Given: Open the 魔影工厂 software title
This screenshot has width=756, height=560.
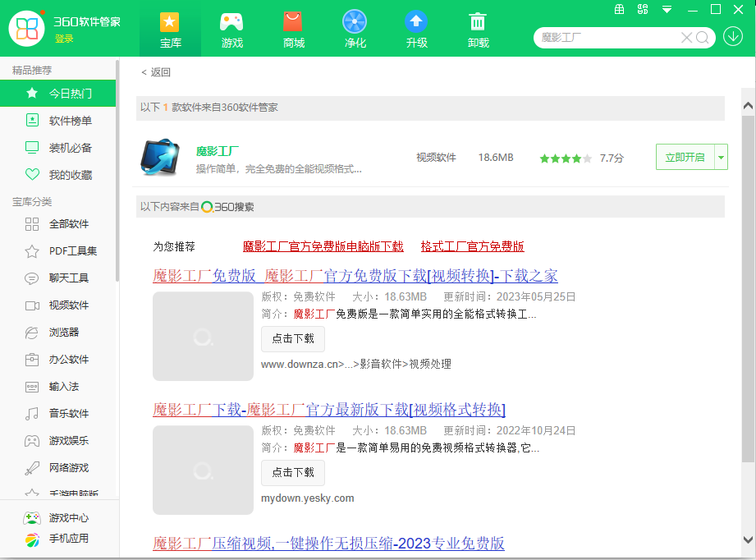Looking at the screenshot, I should (x=218, y=151).
